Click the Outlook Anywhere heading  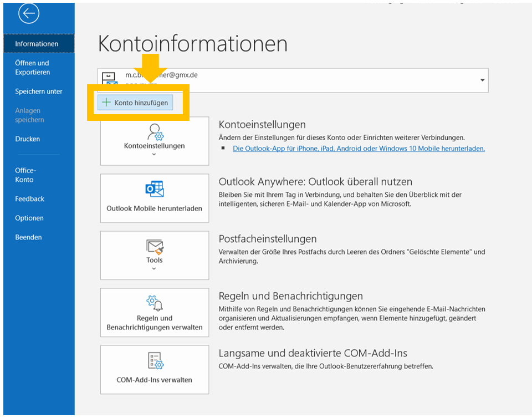tap(315, 182)
